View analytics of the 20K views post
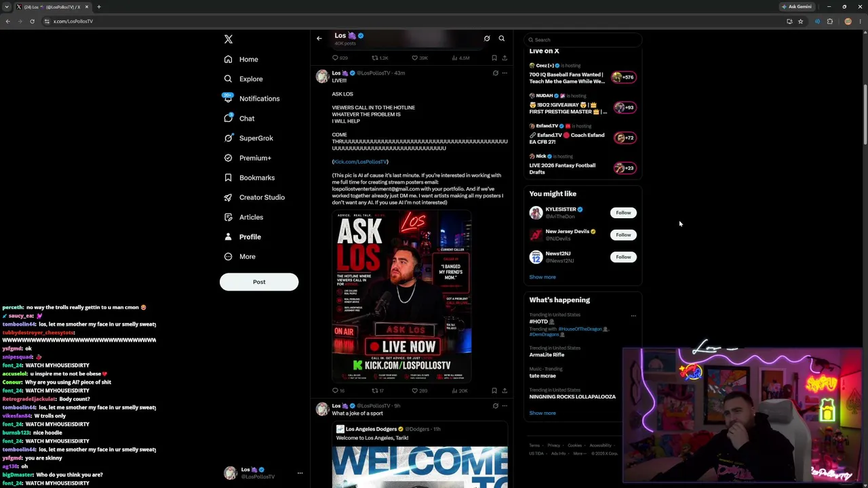 click(x=460, y=391)
